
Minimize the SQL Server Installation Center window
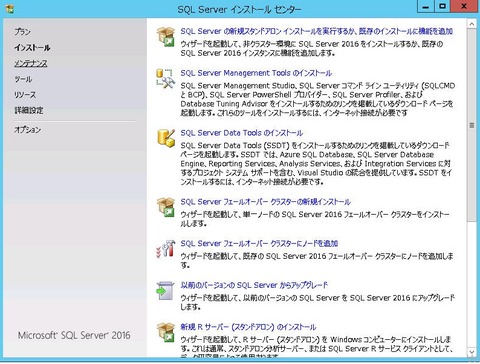pyautogui.click(x=425, y=7)
